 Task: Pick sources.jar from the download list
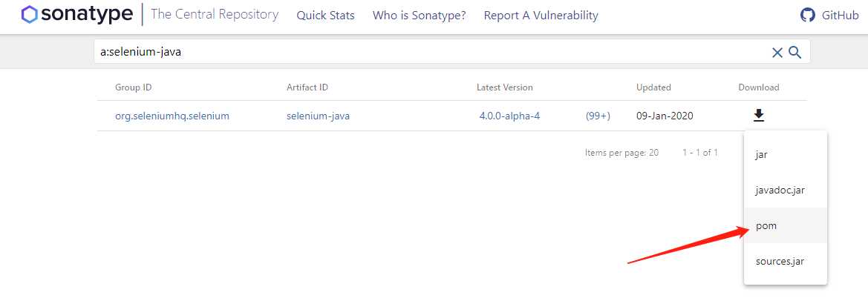780,261
